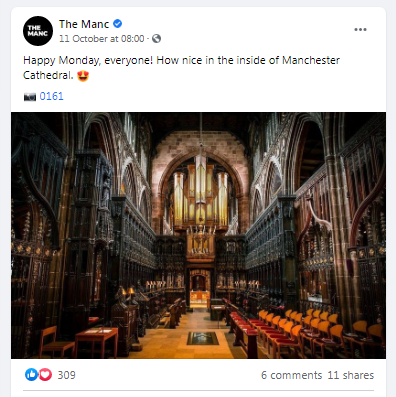Open The Manc profile avatar
This screenshot has width=396, height=397.
click(38, 31)
